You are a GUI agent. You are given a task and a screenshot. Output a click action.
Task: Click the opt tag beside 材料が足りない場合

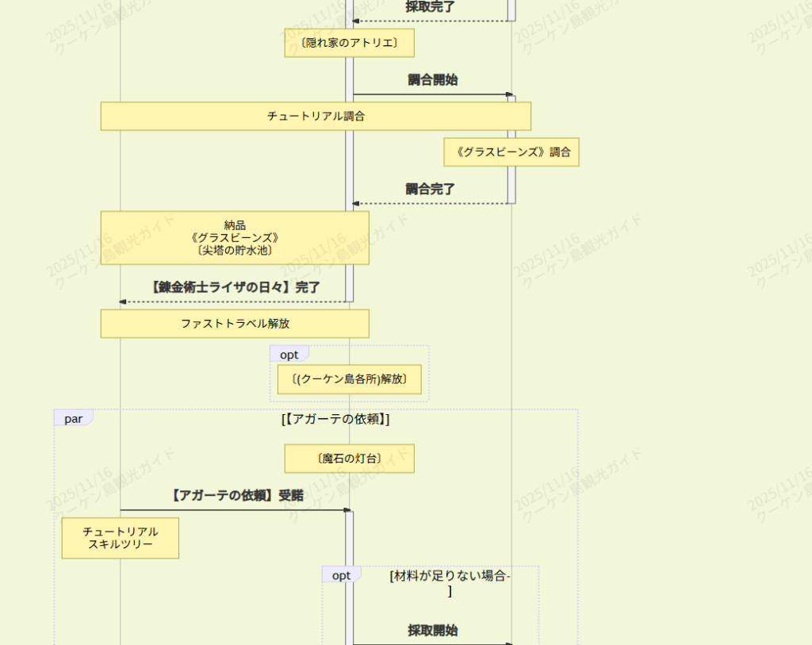point(341,575)
